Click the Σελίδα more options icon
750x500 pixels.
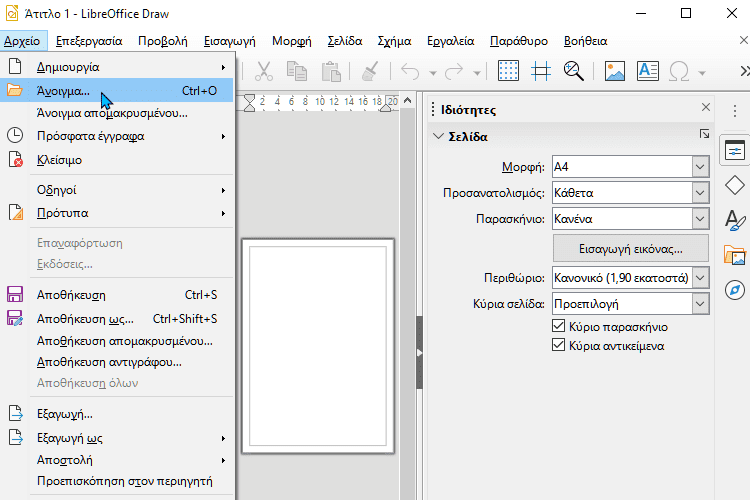pyautogui.click(x=704, y=134)
